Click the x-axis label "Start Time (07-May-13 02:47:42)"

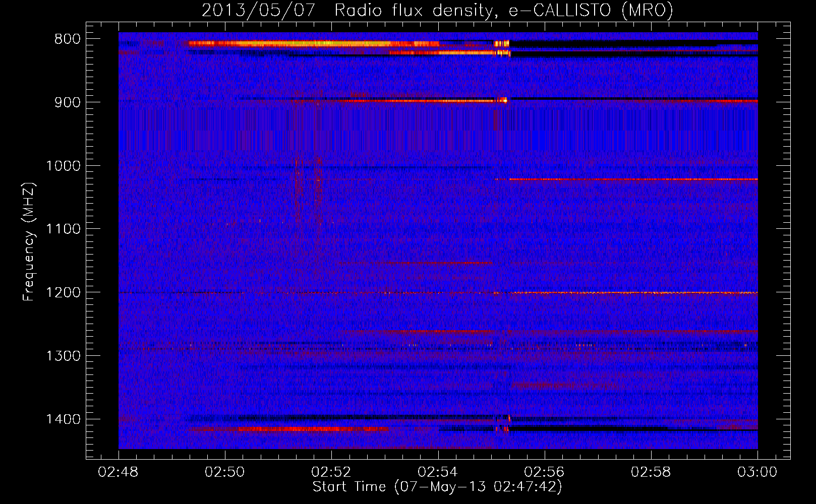pos(437,487)
